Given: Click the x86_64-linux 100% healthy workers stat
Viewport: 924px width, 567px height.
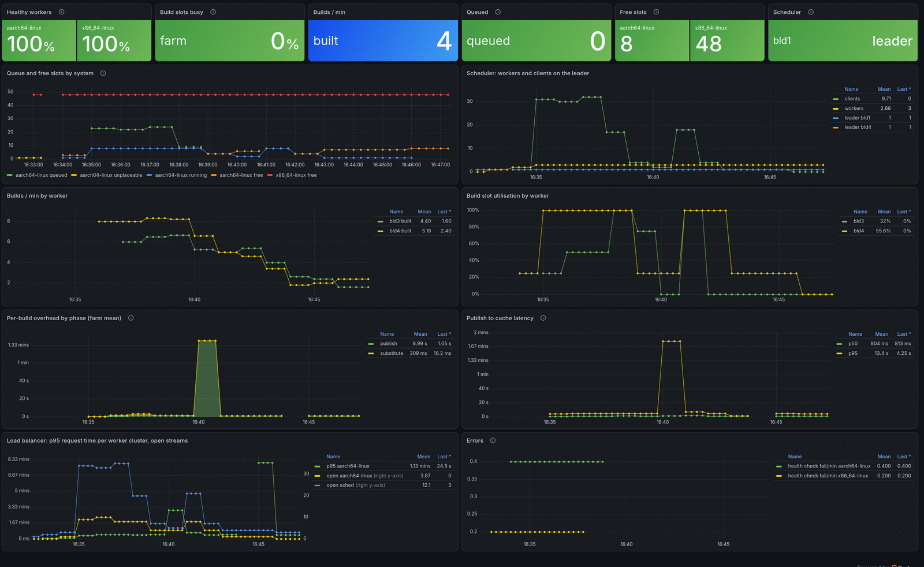Looking at the screenshot, I should (x=114, y=40).
